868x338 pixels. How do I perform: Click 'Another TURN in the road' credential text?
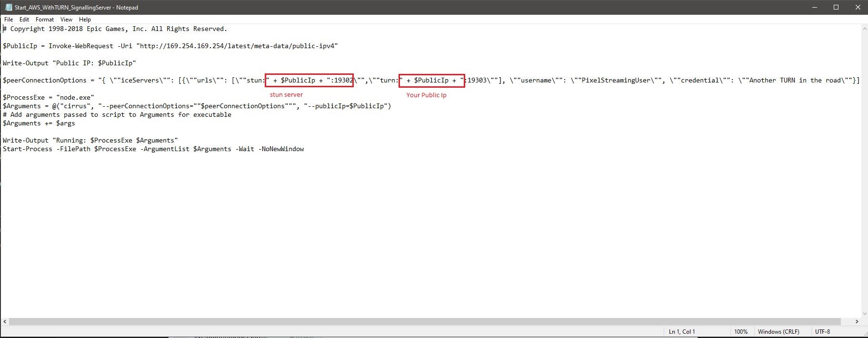coord(795,81)
